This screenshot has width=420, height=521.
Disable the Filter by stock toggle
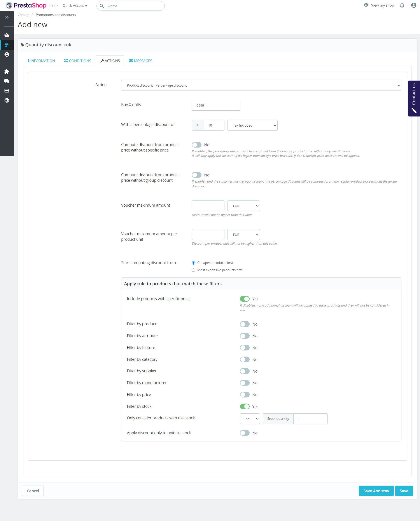pyautogui.click(x=245, y=406)
